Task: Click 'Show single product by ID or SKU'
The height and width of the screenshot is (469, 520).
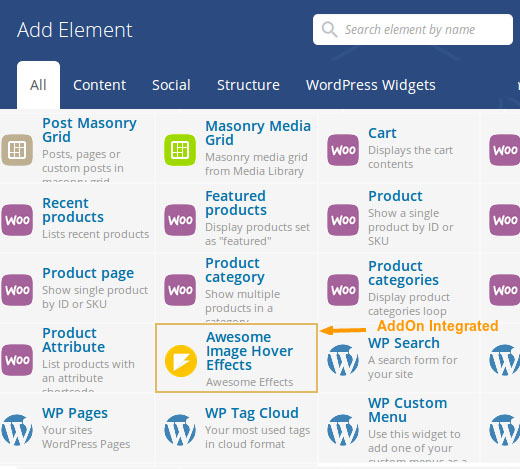Action: tap(95, 297)
